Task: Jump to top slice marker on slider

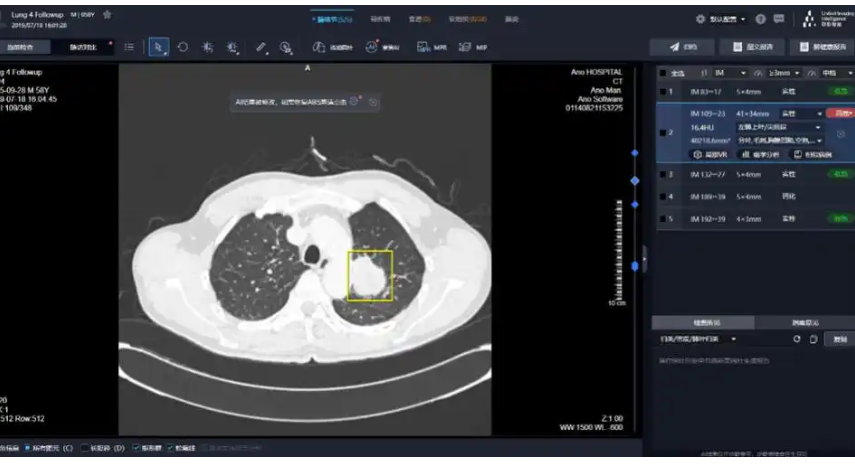Action: [635, 153]
